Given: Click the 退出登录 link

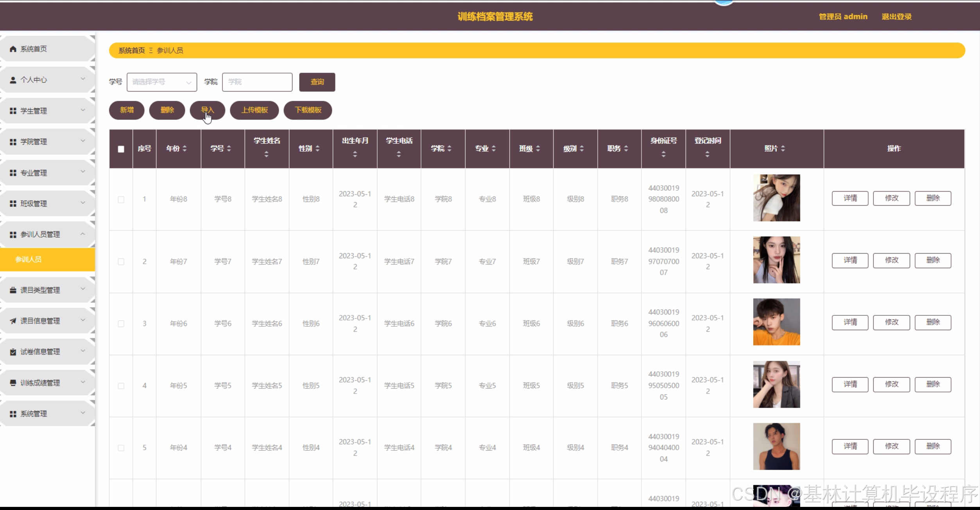Looking at the screenshot, I should (896, 16).
